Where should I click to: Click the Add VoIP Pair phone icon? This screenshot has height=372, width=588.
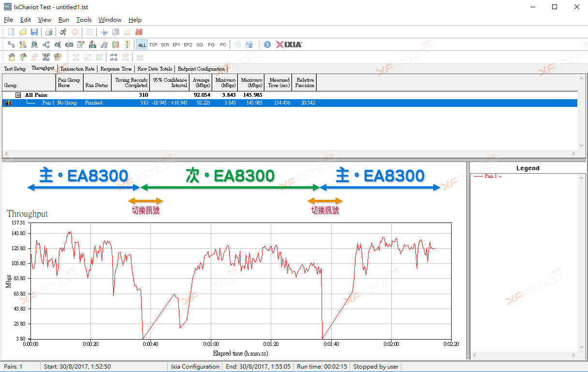pyautogui.click(x=23, y=45)
